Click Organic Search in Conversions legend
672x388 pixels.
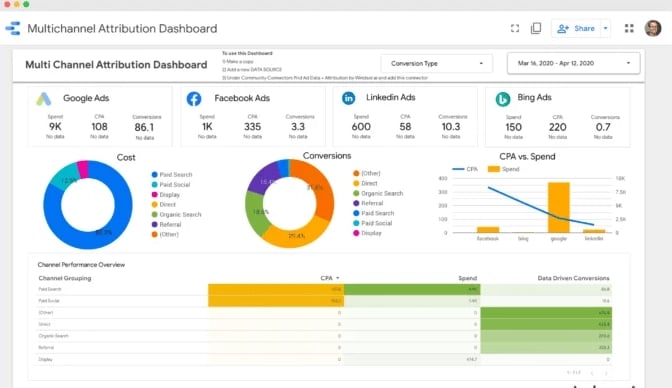coord(378,193)
